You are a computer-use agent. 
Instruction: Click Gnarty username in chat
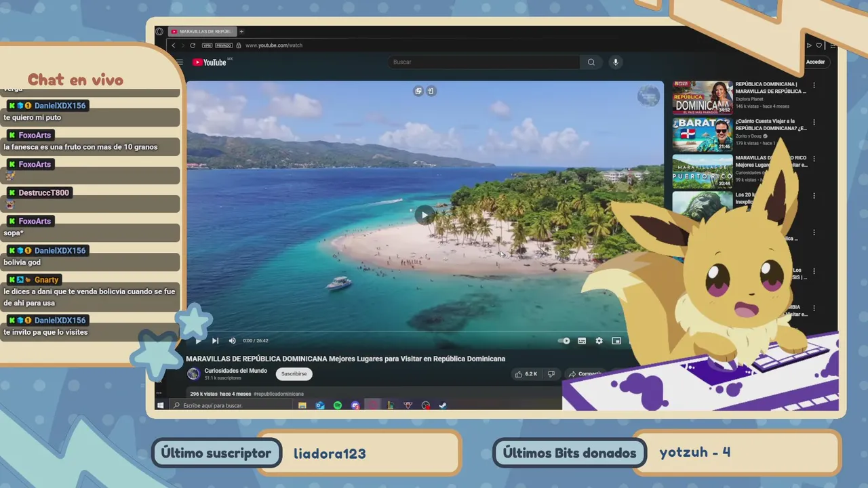coord(47,280)
